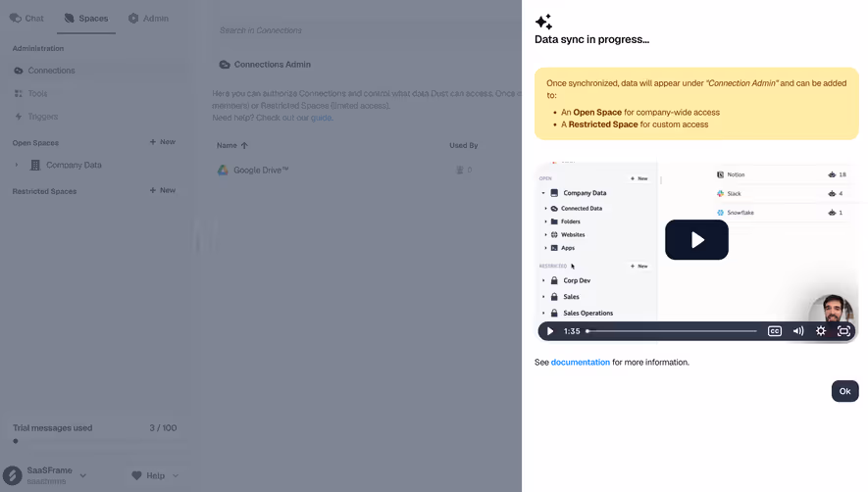Click the 'Restricted Spaces' section heading
This screenshot has height=492, width=868.
pyautogui.click(x=44, y=191)
